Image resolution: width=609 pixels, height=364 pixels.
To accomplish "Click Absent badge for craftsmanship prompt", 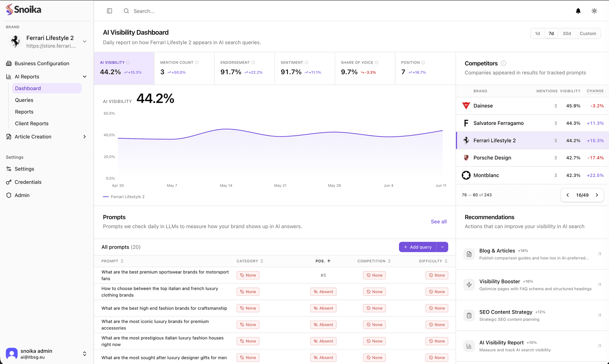I will click(323, 309).
